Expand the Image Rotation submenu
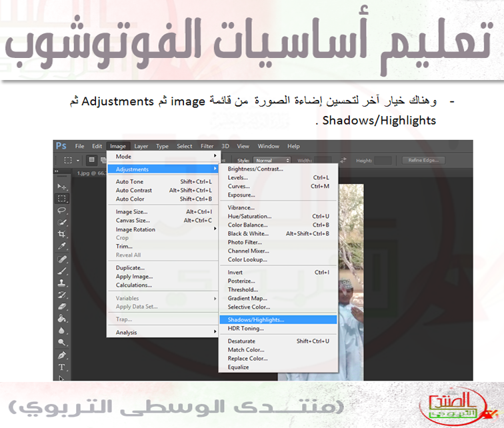 tap(163, 229)
